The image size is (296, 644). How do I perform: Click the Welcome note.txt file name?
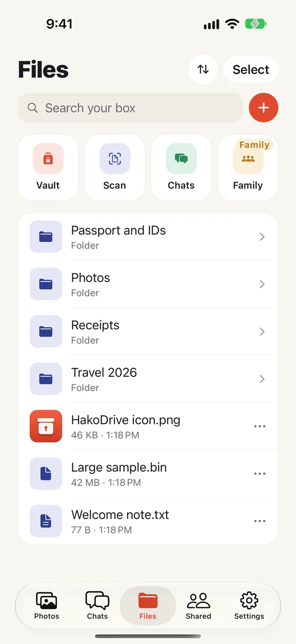pyautogui.click(x=120, y=515)
